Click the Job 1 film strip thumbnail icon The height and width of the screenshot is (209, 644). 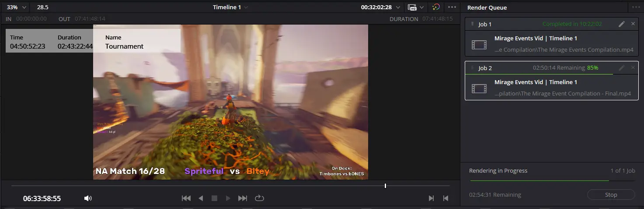coord(479,44)
